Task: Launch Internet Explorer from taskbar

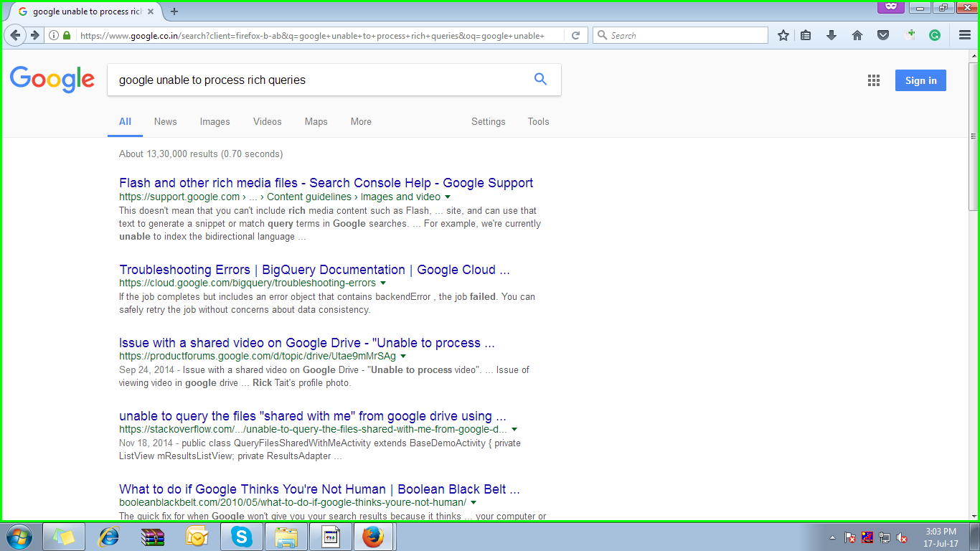Action: point(108,537)
